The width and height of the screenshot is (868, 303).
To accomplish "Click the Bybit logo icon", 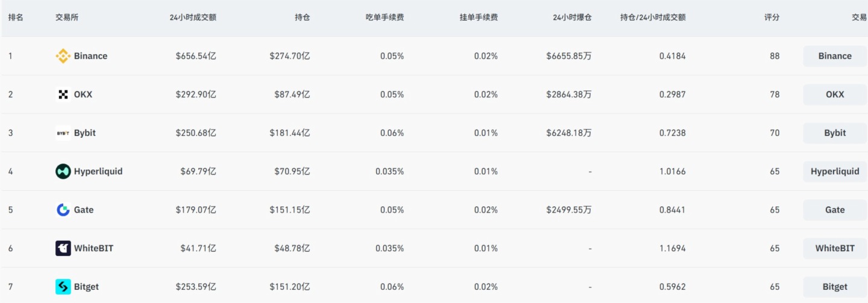I will (x=63, y=133).
